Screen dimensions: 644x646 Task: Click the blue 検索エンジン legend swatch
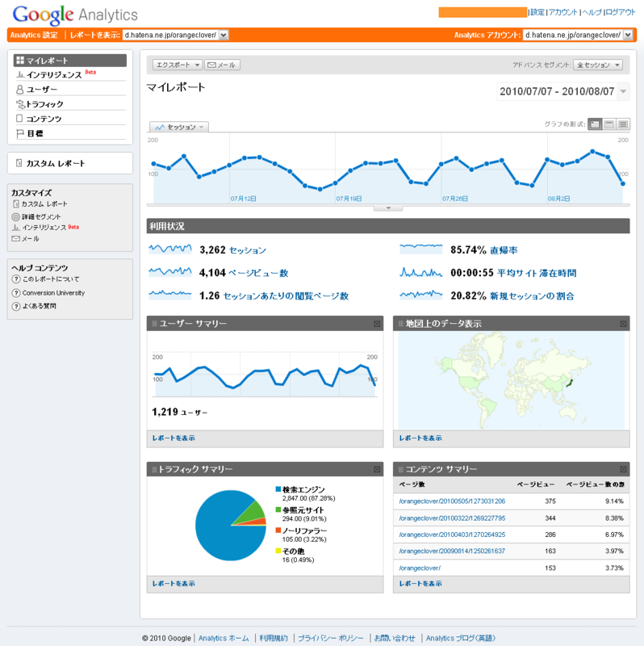[x=278, y=489]
